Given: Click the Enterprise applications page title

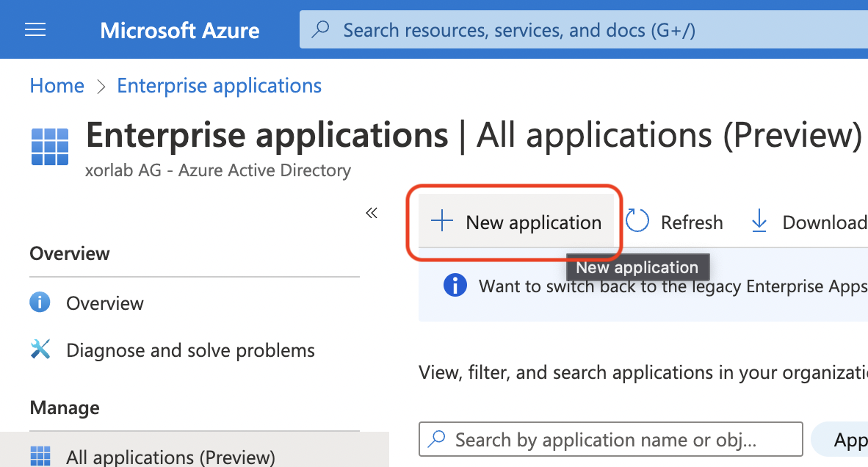Looking at the screenshot, I should point(267,135).
